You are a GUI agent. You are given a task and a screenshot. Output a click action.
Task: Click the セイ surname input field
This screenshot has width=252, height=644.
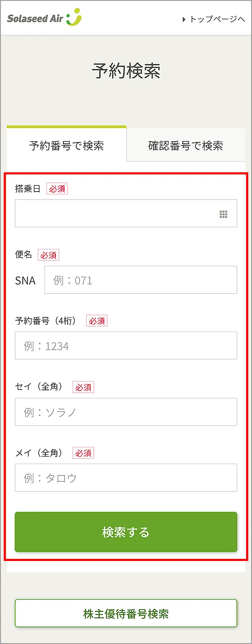126,412
